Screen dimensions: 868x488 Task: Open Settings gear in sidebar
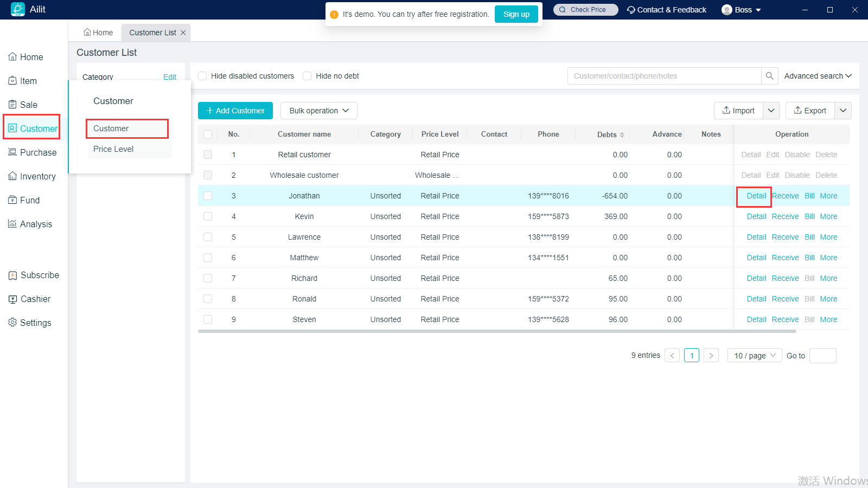(x=12, y=323)
